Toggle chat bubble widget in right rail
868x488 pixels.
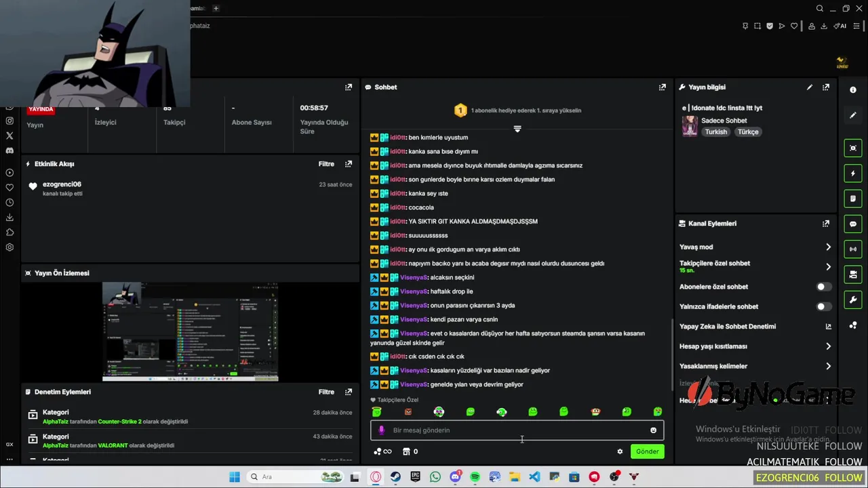tap(853, 224)
